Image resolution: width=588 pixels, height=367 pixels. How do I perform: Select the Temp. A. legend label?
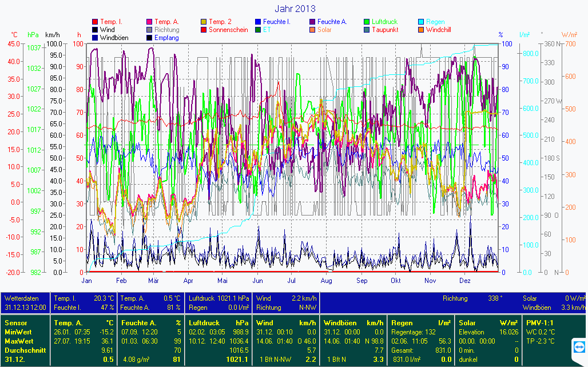click(x=166, y=22)
